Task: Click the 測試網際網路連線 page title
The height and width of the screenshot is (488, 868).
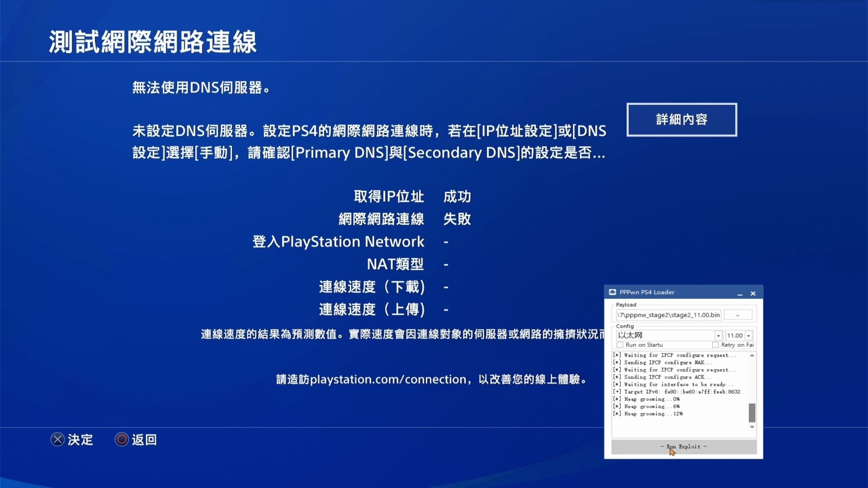Action: coord(153,42)
